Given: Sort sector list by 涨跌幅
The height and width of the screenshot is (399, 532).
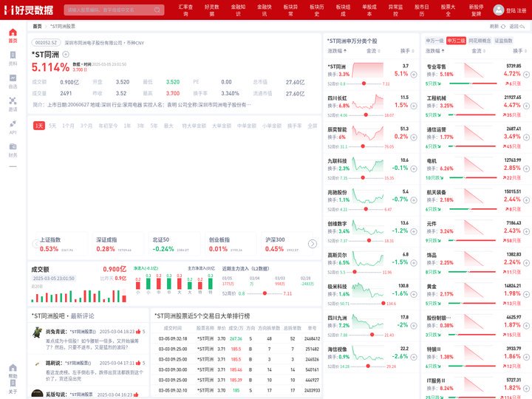Looking at the screenshot, I should point(435,51).
